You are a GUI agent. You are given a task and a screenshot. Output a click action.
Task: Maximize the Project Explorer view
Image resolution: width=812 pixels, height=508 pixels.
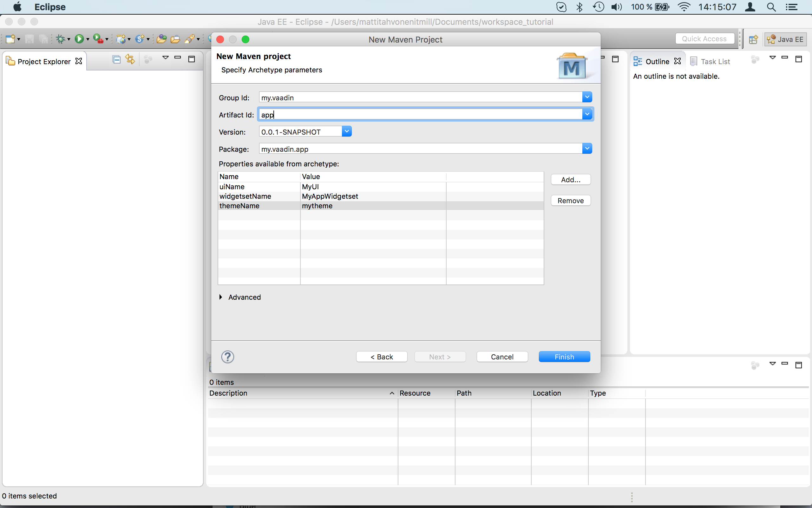tap(192, 59)
